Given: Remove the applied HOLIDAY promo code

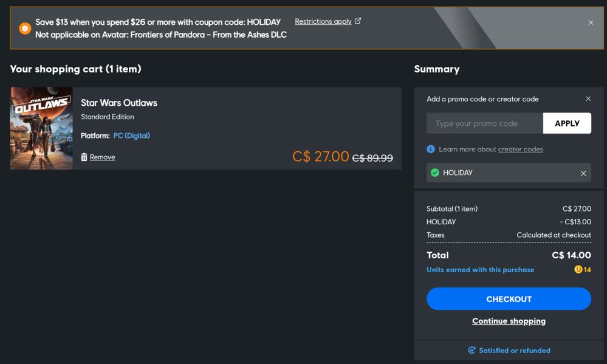Looking at the screenshot, I should (583, 173).
